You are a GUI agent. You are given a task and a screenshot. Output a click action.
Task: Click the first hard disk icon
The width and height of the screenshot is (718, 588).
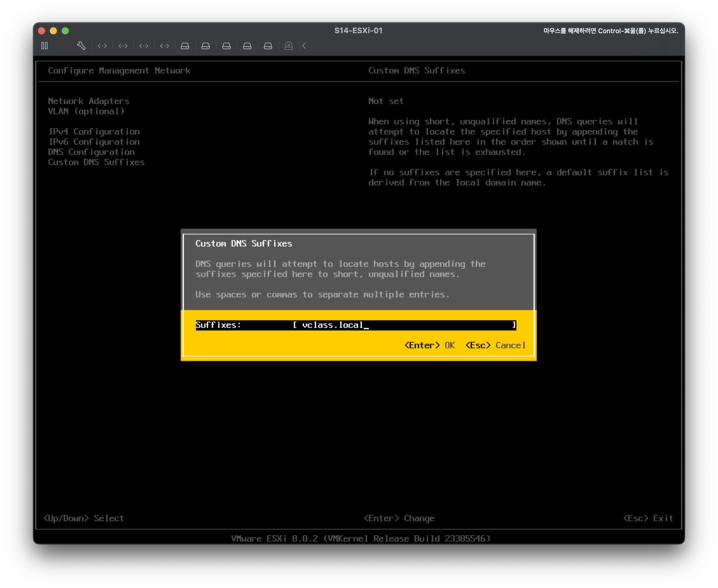coord(185,46)
